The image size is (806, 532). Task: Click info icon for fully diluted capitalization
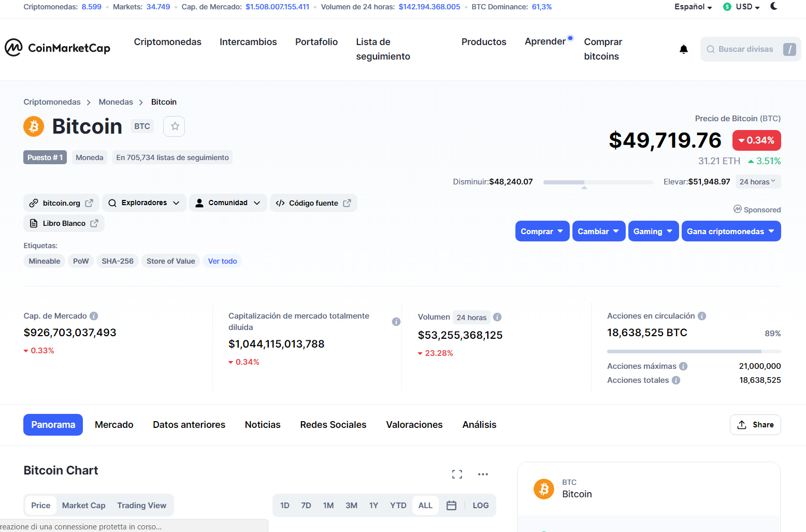(x=396, y=322)
